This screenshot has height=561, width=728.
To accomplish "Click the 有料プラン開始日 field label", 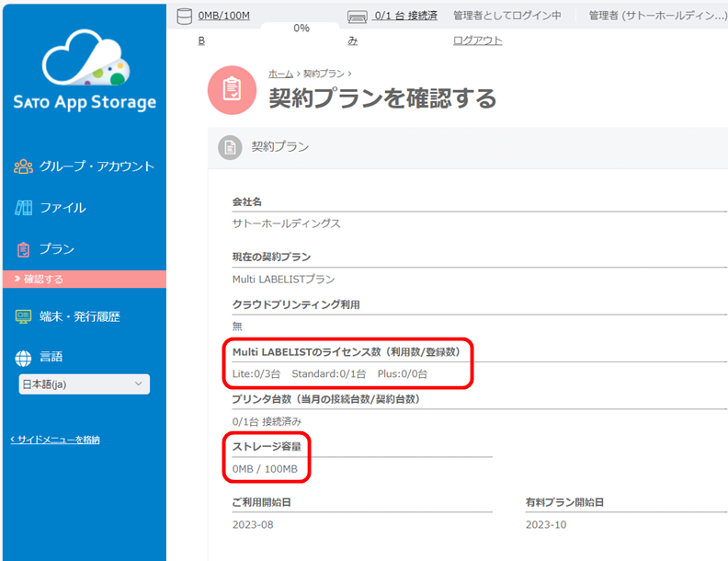I will coord(564,502).
